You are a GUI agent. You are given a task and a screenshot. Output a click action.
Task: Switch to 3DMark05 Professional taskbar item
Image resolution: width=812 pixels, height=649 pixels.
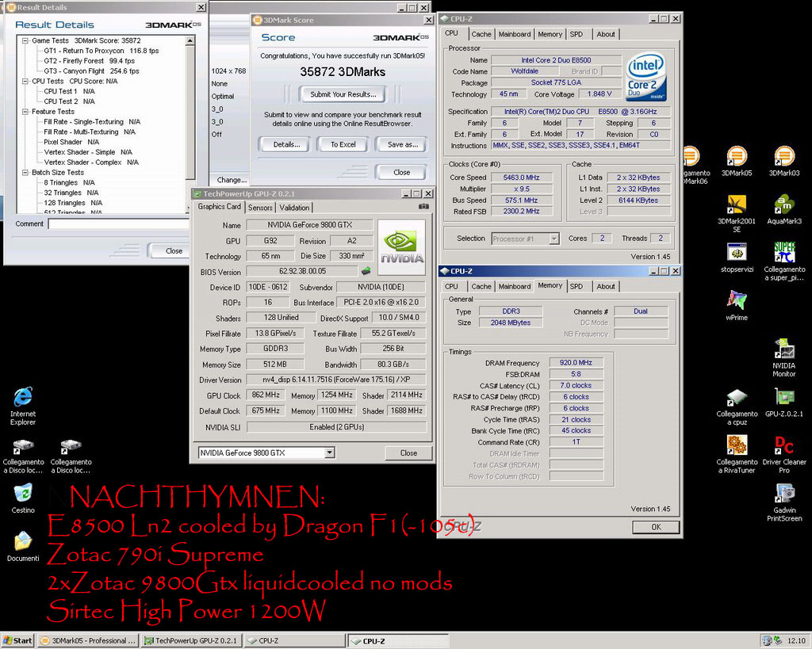click(x=87, y=641)
